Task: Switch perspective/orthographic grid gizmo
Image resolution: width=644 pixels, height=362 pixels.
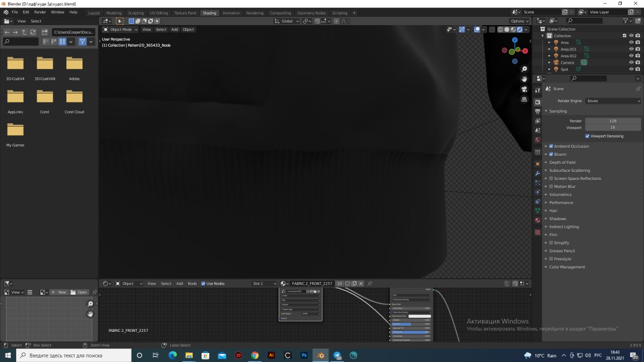Action: pos(524,100)
